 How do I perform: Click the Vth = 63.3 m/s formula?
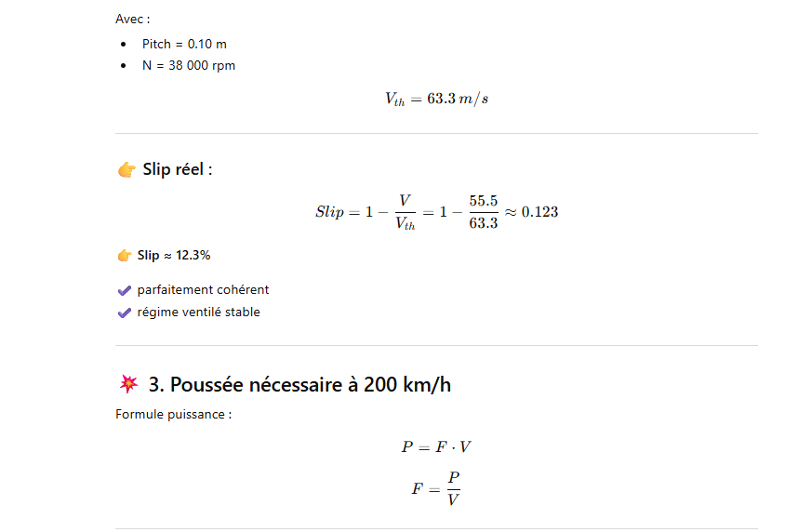pyautogui.click(x=436, y=100)
